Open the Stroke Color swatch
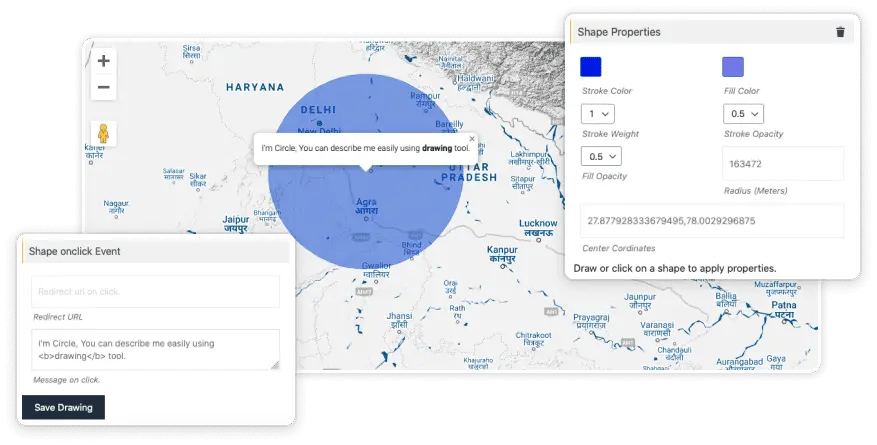The image size is (877, 445). pos(591,67)
